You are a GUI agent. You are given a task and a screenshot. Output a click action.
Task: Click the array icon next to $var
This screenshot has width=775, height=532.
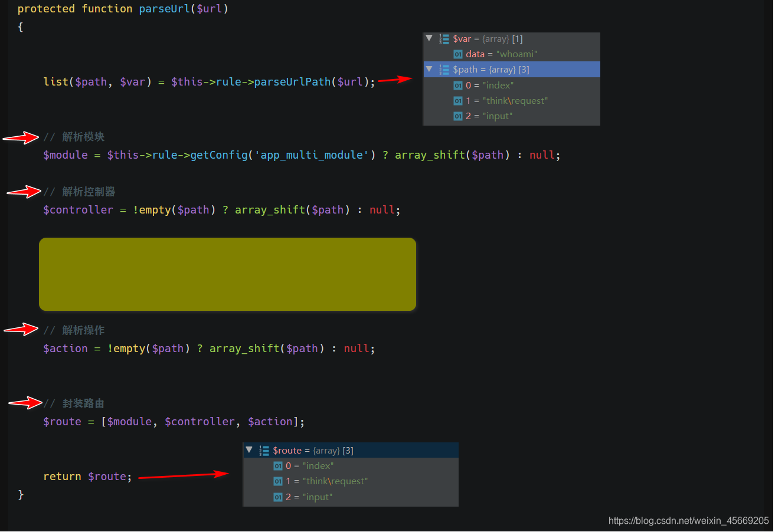[x=444, y=39]
